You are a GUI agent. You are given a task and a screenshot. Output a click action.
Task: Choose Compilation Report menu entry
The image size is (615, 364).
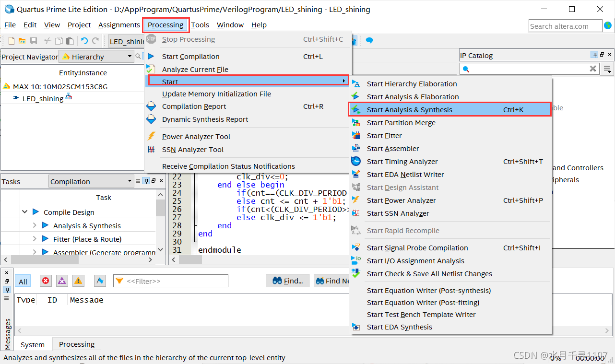(x=248, y=106)
